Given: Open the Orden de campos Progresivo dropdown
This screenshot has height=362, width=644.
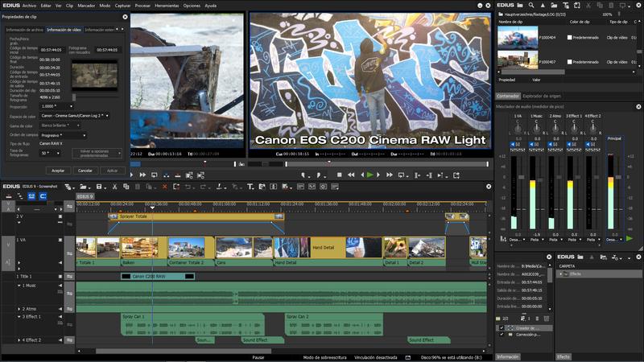Looking at the screenshot, I should click(64, 135).
